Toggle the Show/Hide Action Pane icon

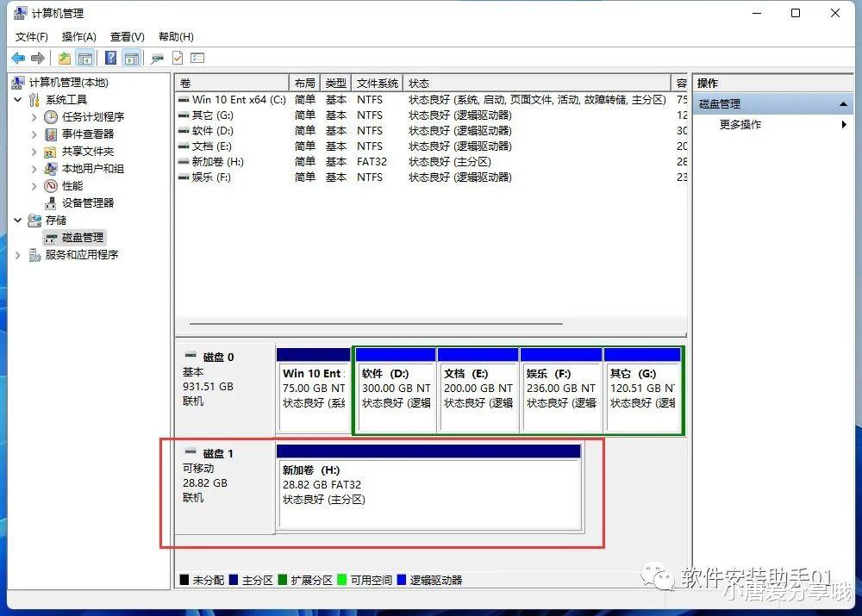(x=132, y=58)
